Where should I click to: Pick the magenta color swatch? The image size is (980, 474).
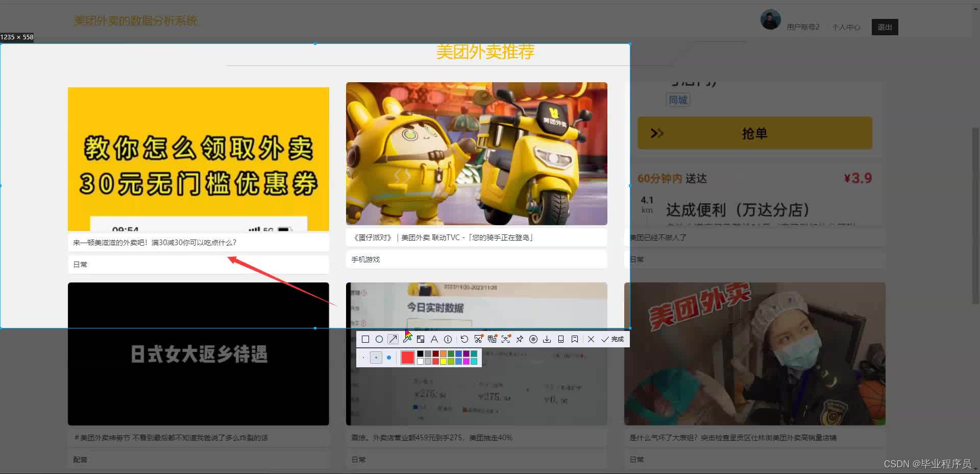coord(466,362)
